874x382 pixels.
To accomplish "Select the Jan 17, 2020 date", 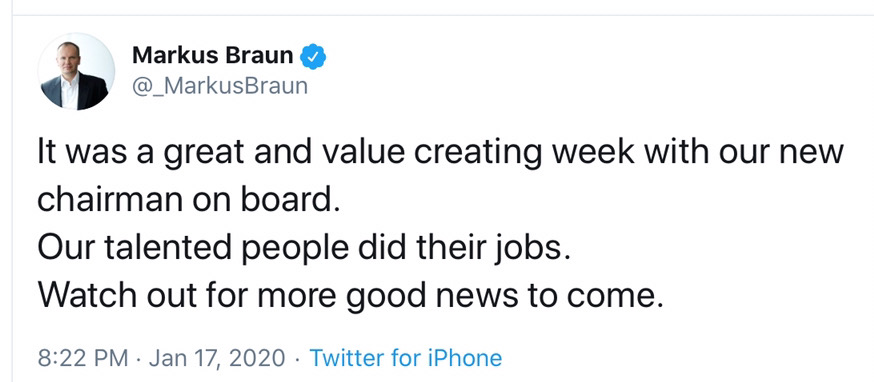I will (x=217, y=358).
